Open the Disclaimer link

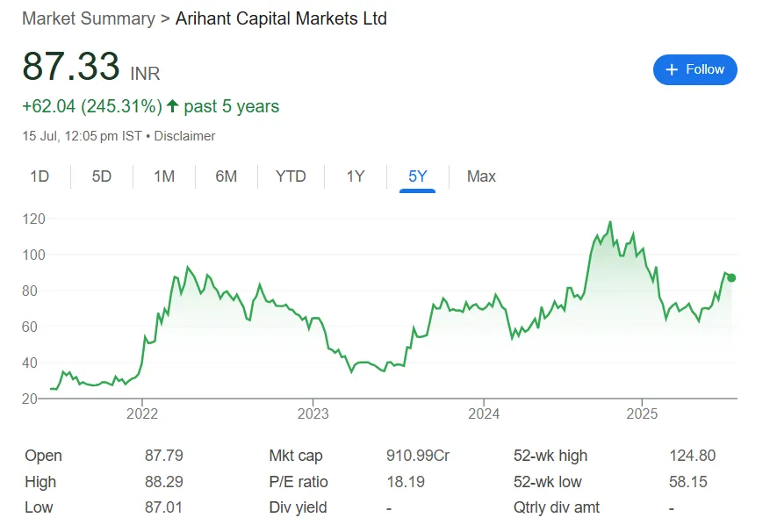[184, 136]
